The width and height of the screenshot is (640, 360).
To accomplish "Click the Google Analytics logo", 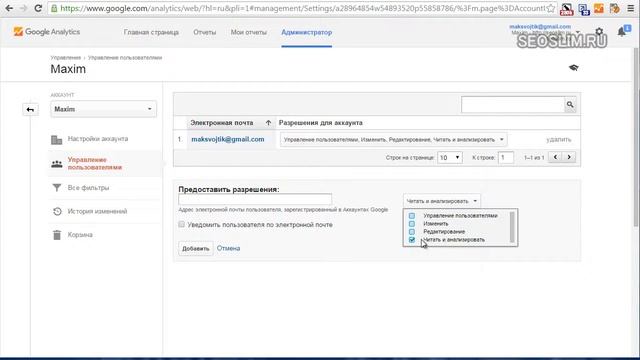I will [x=47, y=32].
